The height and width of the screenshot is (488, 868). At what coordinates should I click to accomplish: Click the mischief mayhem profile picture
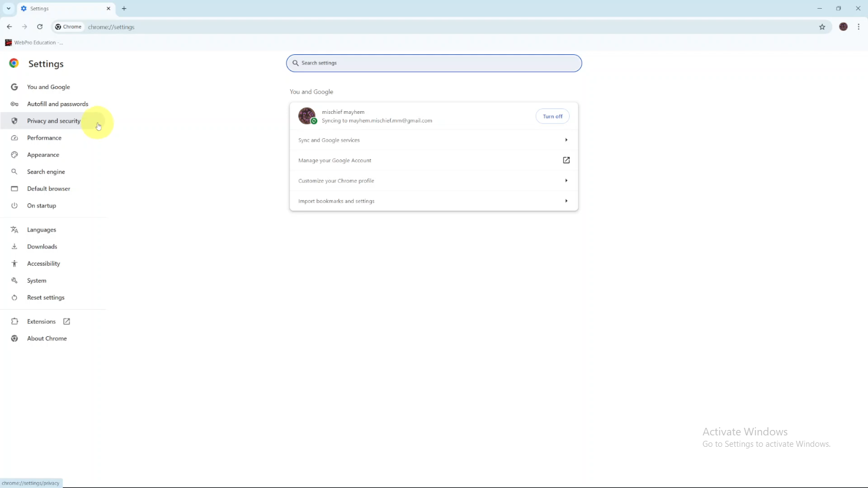pyautogui.click(x=307, y=116)
